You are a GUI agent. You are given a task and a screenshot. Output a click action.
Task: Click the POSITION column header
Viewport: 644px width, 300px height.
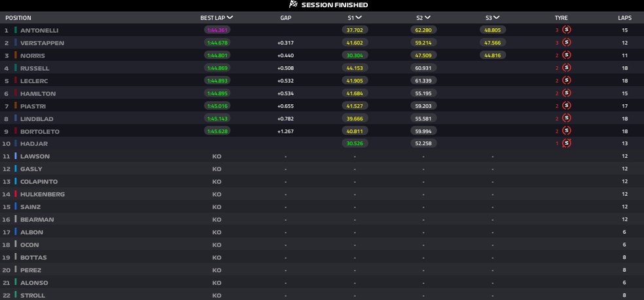click(x=18, y=18)
